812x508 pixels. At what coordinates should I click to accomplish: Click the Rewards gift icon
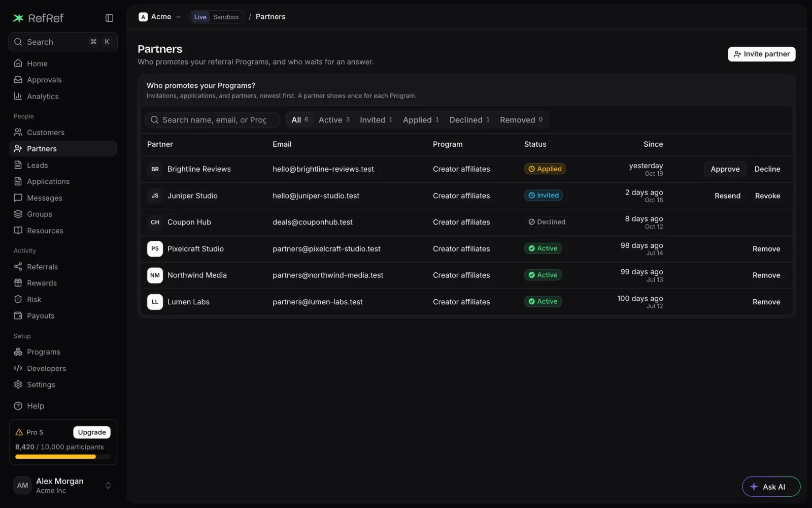(18, 283)
